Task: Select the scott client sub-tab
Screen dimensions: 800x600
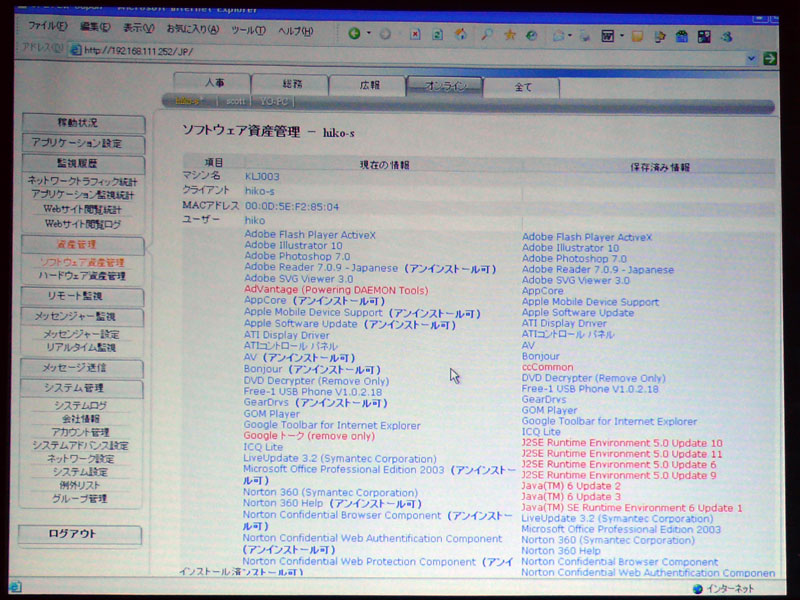Action: tap(235, 101)
